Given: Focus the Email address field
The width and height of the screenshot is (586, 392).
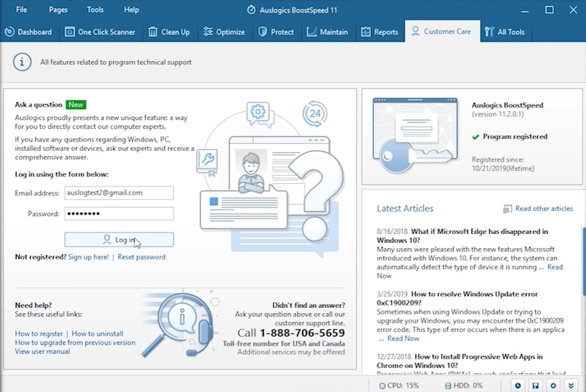Looking at the screenshot, I should pos(119,193).
